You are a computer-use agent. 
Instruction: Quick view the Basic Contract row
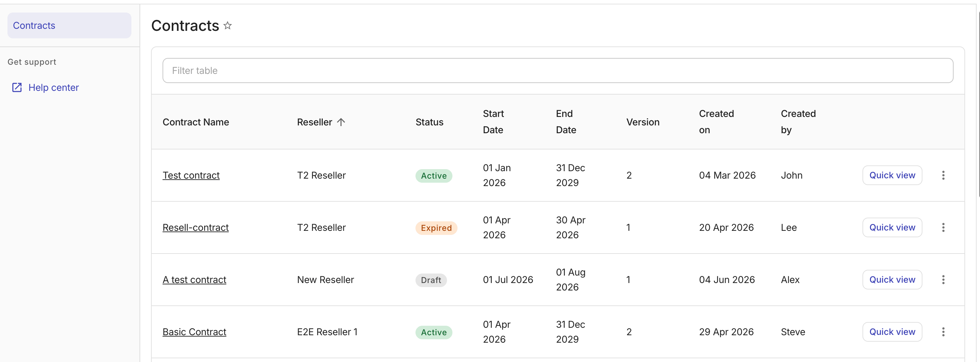point(892,331)
